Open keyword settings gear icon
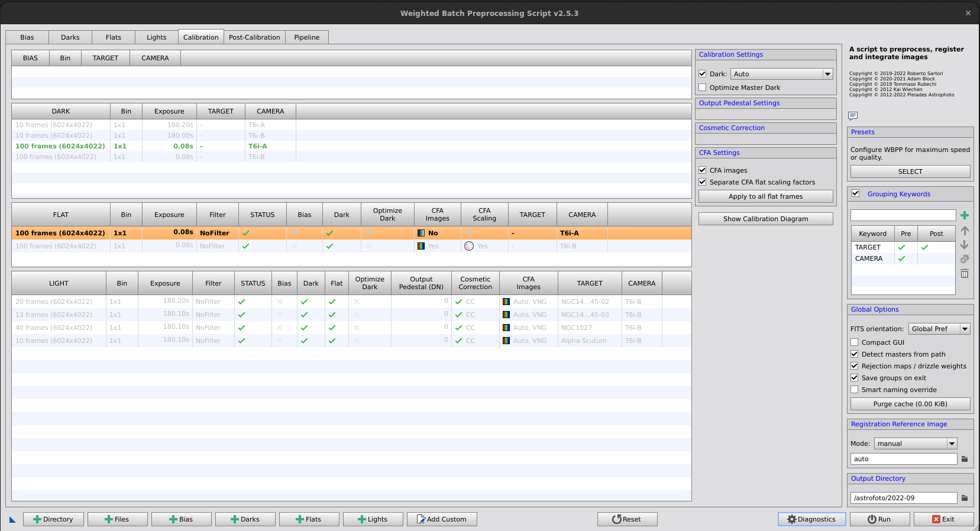Screen dimensions: 980x531 (x=965, y=259)
